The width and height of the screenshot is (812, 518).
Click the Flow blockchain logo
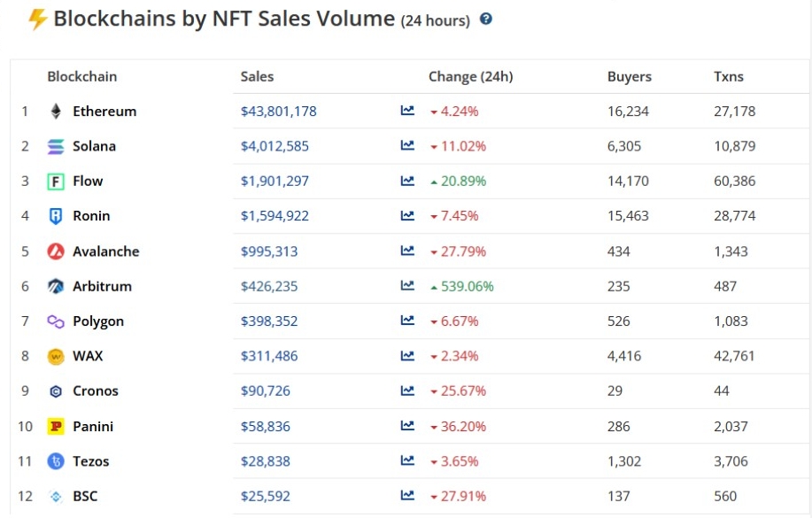[56, 182]
